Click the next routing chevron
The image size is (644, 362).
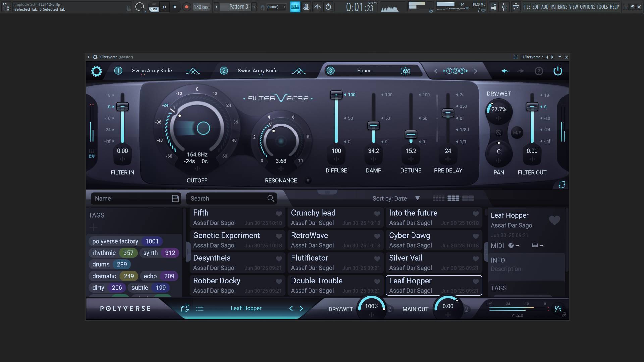pos(475,71)
